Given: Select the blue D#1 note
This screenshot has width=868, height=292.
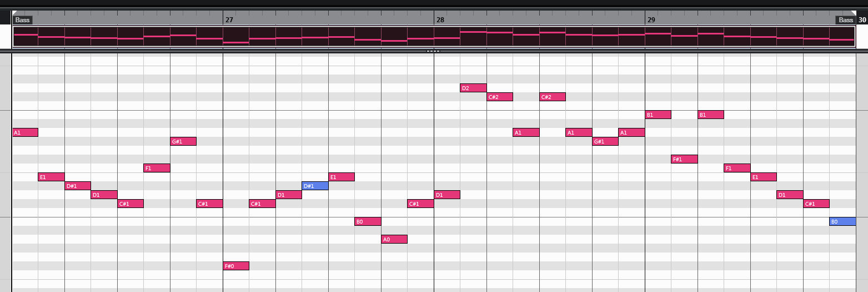Looking at the screenshot, I should click(x=315, y=186).
